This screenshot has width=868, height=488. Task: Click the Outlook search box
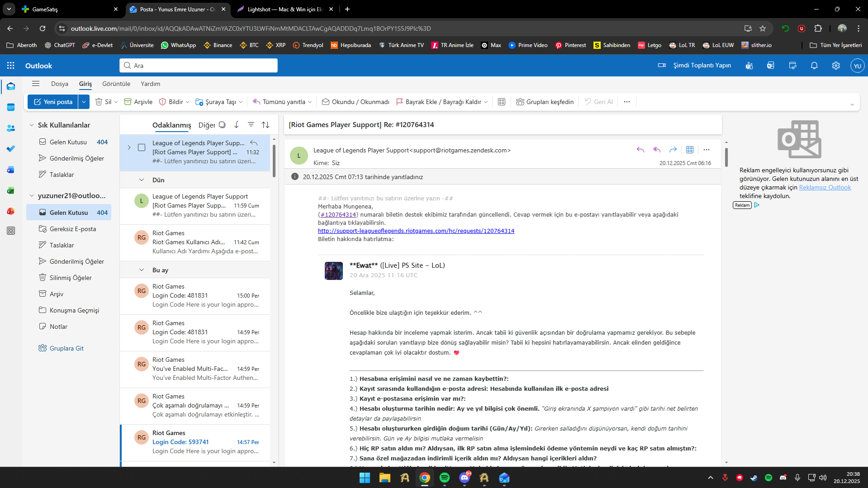199,66
